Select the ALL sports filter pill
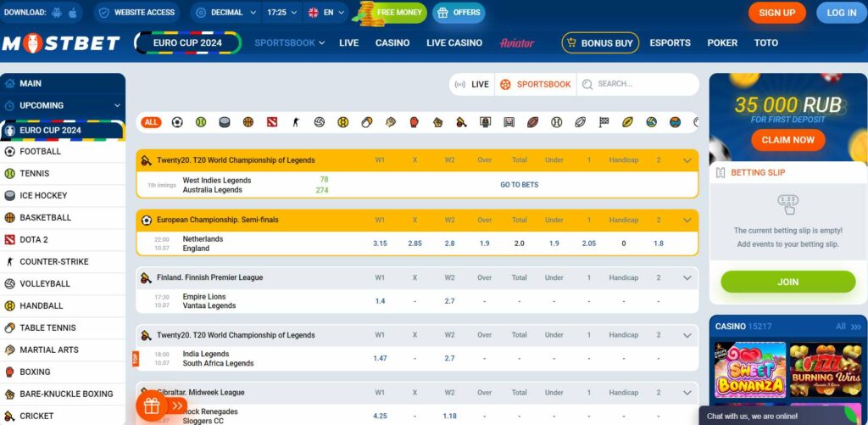Image resolution: width=868 pixels, height=425 pixels. click(x=151, y=122)
